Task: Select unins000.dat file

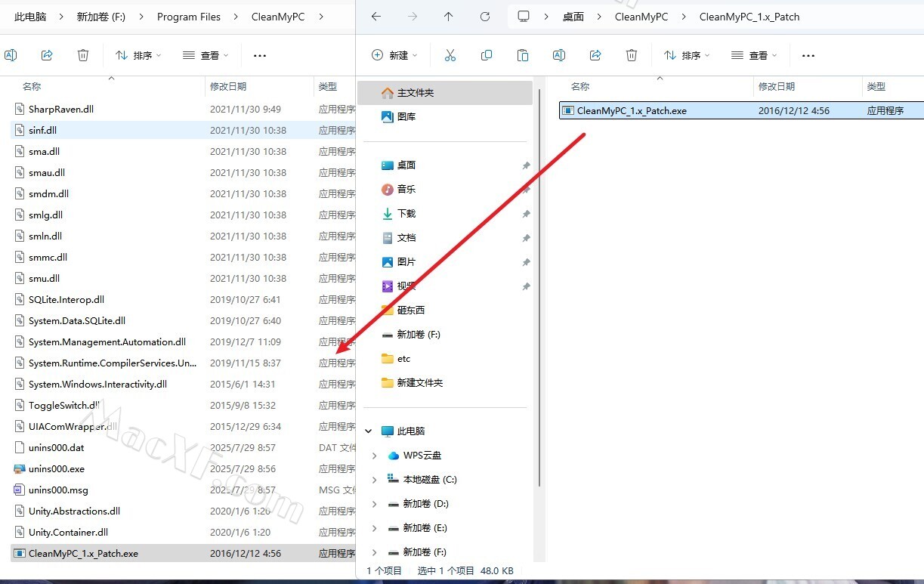Action: tap(184, 448)
